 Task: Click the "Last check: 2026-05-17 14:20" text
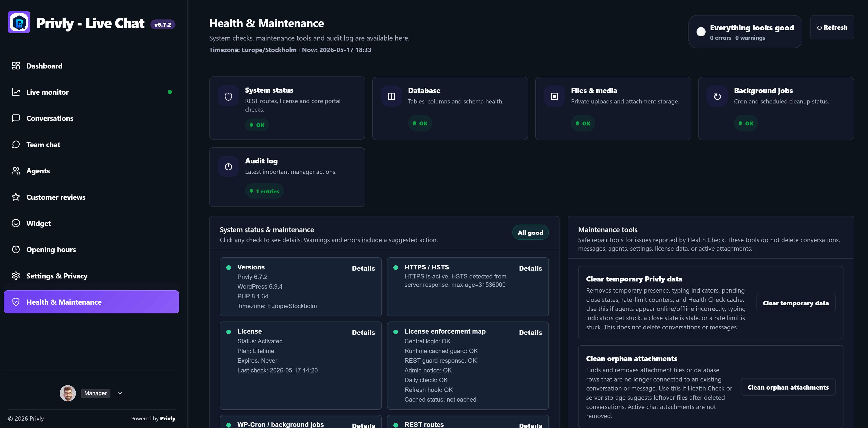(x=277, y=370)
